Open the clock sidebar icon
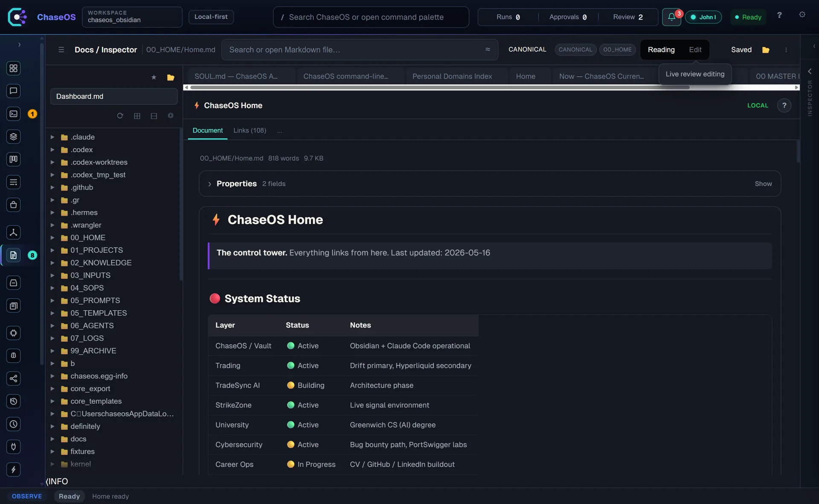This screenshot has height=504, width=819. coord(13,424)
